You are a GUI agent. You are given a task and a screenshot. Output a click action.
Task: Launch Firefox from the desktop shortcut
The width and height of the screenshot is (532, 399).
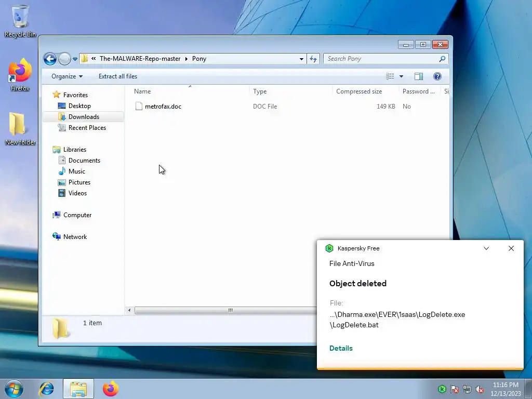click(20, 75)
